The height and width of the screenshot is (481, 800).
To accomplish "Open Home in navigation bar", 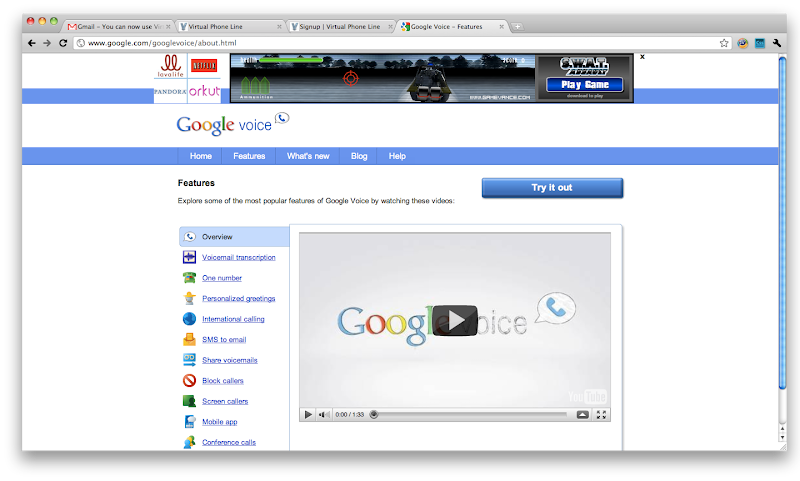I will [x=201, y=156].
